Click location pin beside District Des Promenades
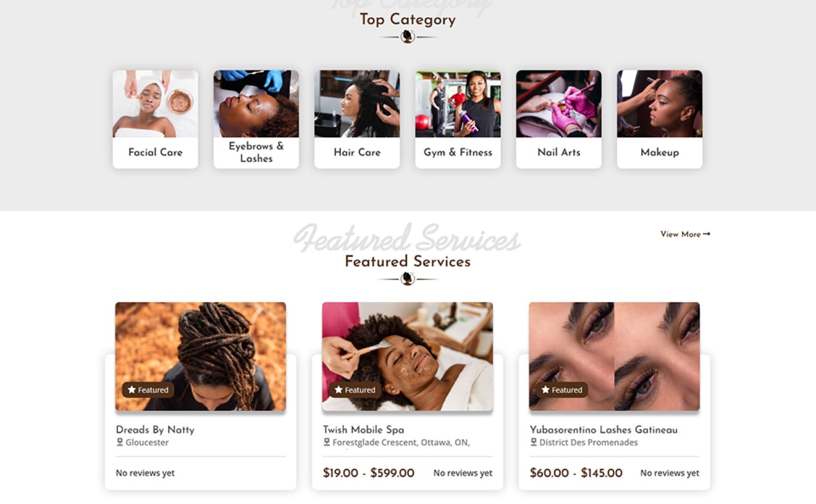The height and width of the screenshot is (504, 816). click(x=533, y=442)
